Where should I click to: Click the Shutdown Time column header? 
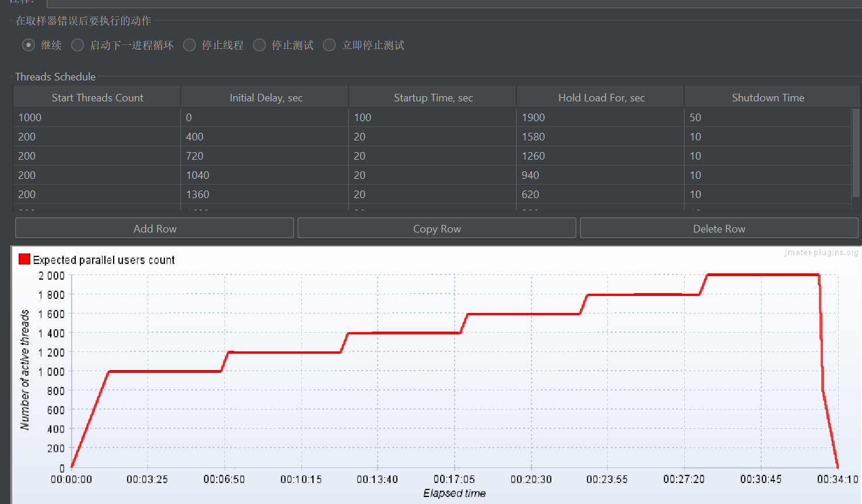click(768, 97)
